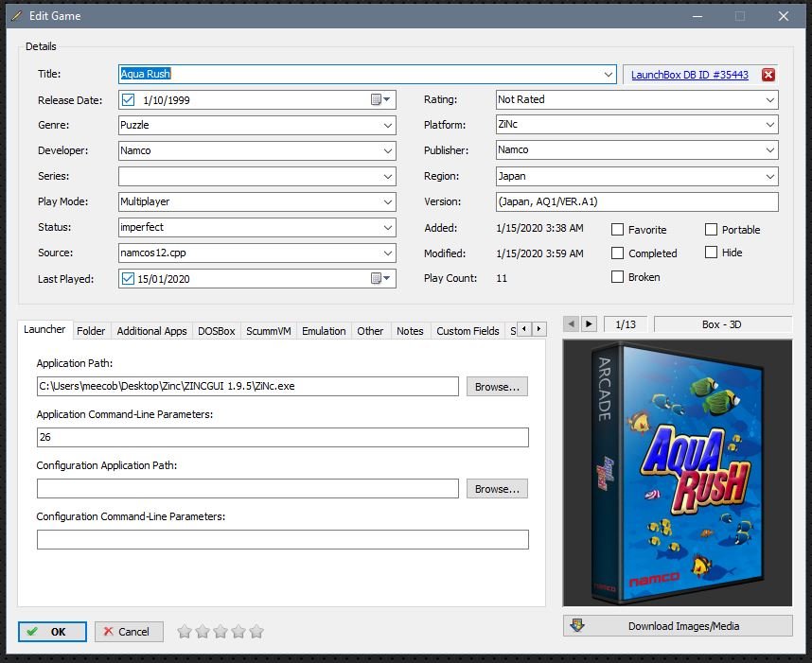Image resolution: width=812 pixels, height=663 pixels.
Task: Click the Version text field
Action: tap(637, 201)
